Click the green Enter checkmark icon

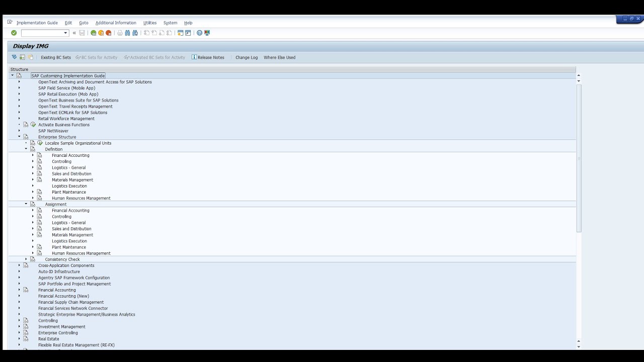click(x=14, y=33)
